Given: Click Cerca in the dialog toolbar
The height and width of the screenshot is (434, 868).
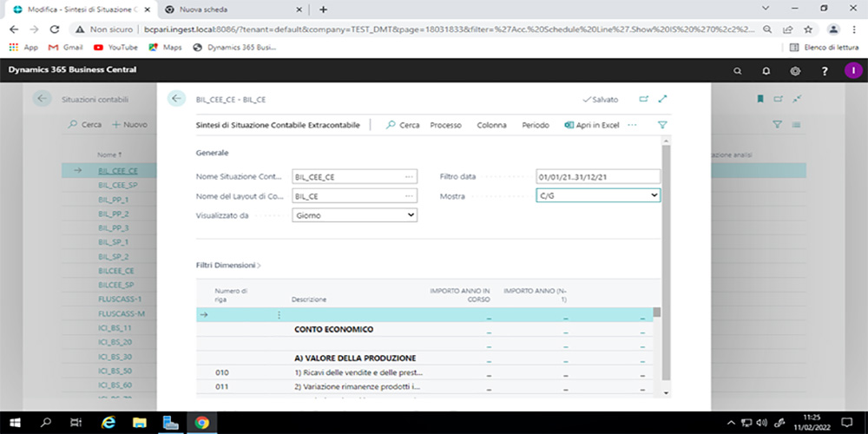Looking at the screenshot, I should click(x=403, y=125).
